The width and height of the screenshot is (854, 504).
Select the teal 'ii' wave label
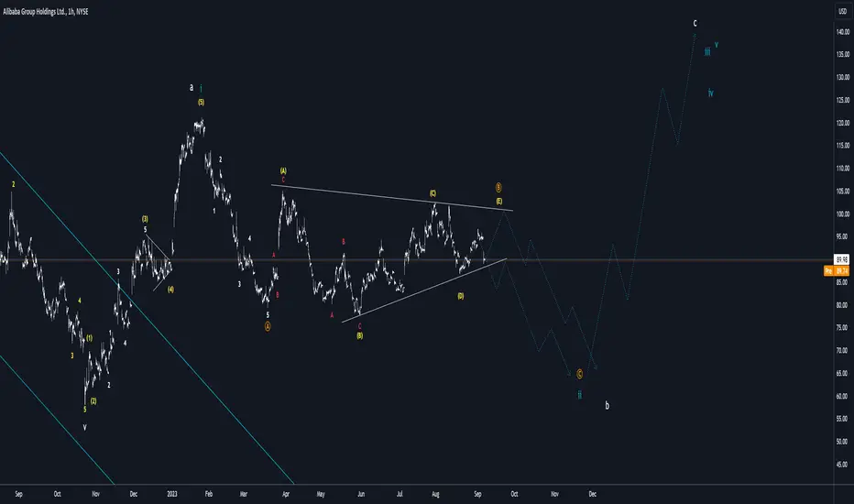click(x=579, y=394)
